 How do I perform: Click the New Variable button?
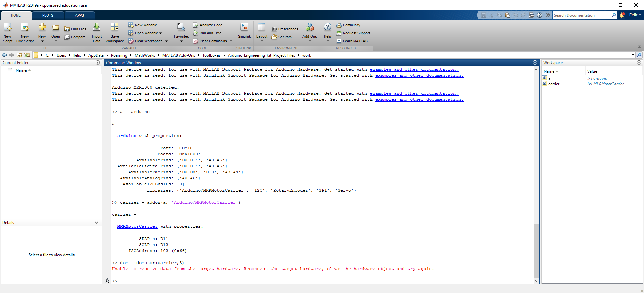tap(143, 25)
